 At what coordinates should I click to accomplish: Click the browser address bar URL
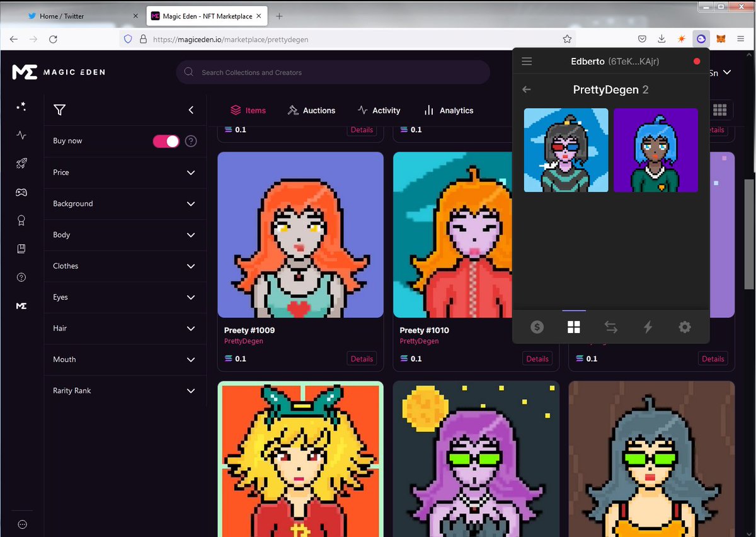tap(231, 39)
